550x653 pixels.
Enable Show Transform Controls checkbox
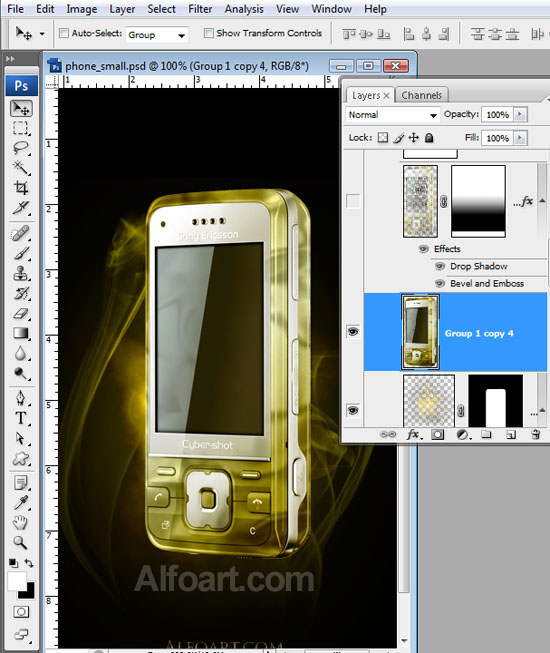pyautogui.click(x=209, y=33)
